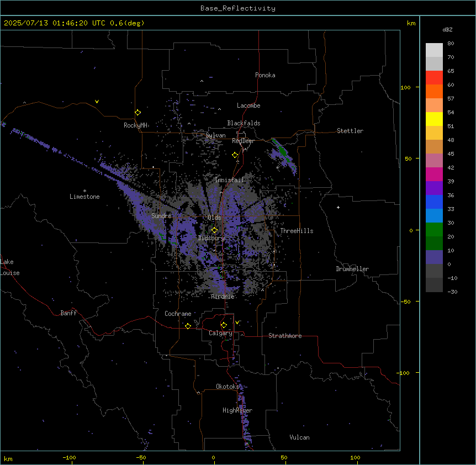Click the yellow V marker northeast of Calgary
The width and height of the screenshot is (476, 465).
[x=237, y=323]
